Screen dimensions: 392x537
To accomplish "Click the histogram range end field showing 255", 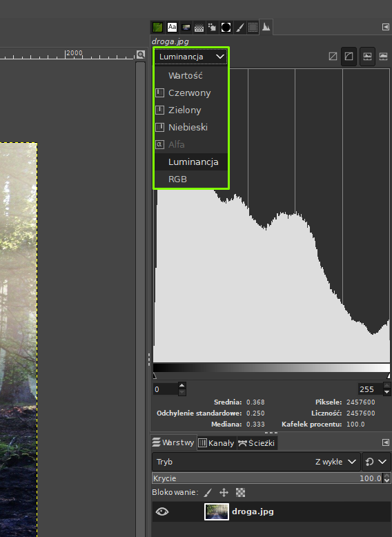I will point(371,389).
